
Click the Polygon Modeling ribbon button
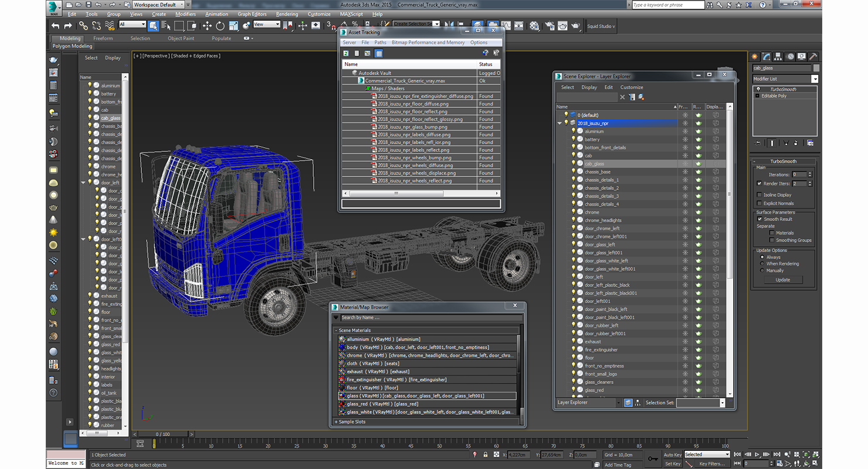(72, 46)
